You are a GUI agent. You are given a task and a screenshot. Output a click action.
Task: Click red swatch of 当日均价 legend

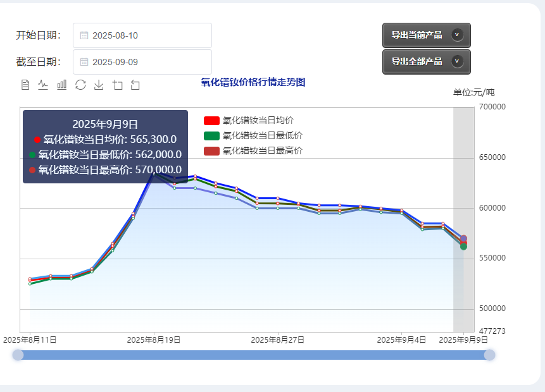tap(211, 121)
